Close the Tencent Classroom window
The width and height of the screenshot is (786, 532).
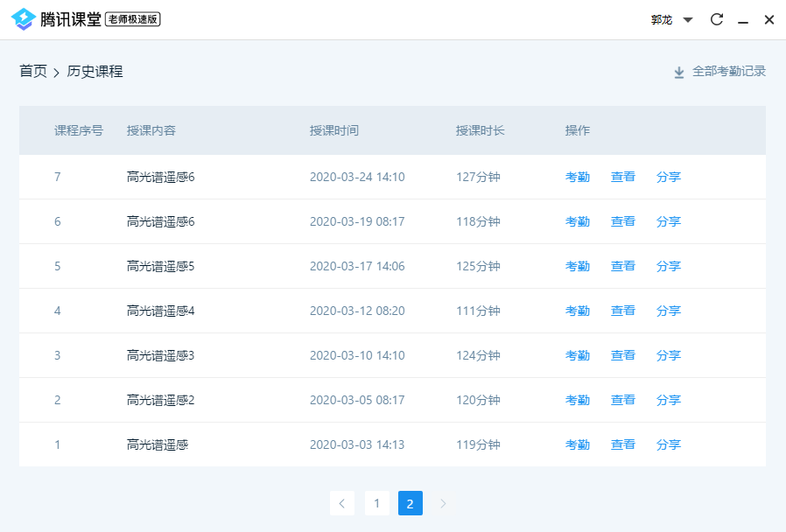[768, 19]
